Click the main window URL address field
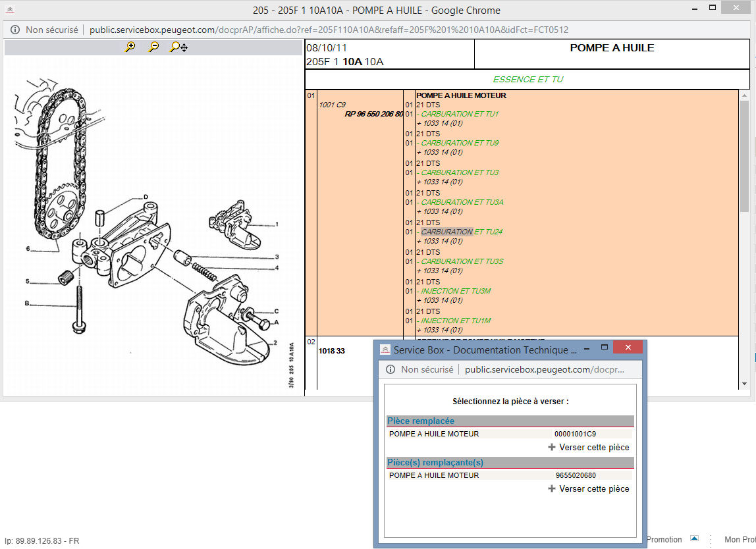The height and width of the screenshot is (549, 756). pyautogui.click(x=329, y=30)
